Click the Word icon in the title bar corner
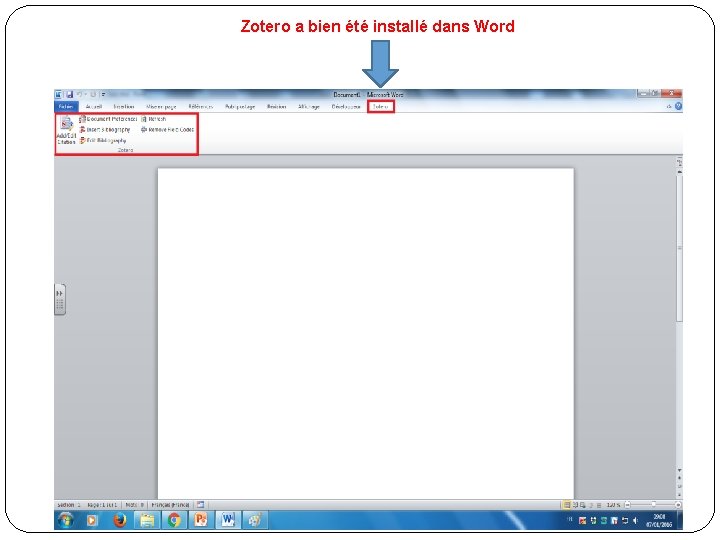 (x=58, y=95)
